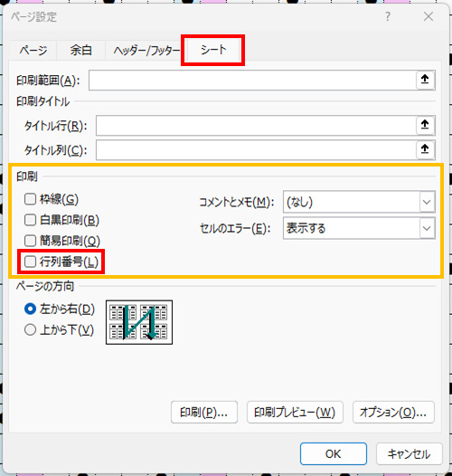This screenshot has width=452, height=476.
Task: Click the 印刷プレビュー button
Action: (295, 413)
